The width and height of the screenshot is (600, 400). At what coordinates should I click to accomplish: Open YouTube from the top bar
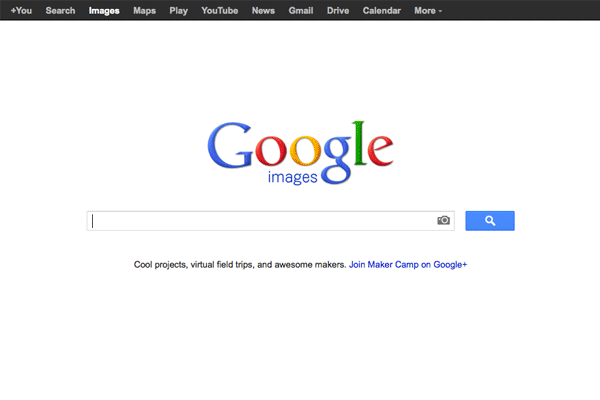(220, 11)
